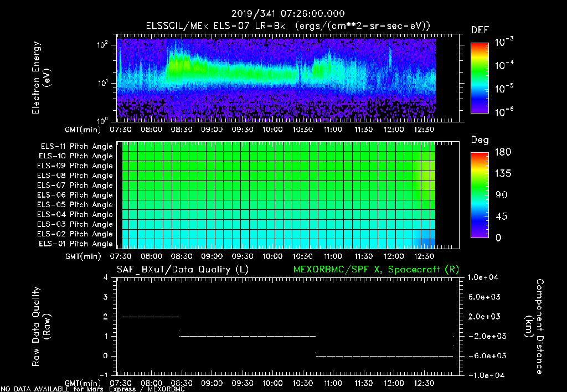Image resolution: width=567 pixels, height=392 pixels.
Task: Click the ELS-08 Pitch Angle label
Action: 75,176
